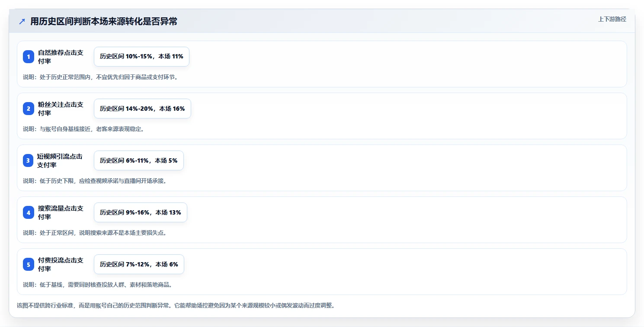Select the 粉丝关注点击支付率 label
The height and width of the screenshot is (327, 644).
(x=61, y=109)
